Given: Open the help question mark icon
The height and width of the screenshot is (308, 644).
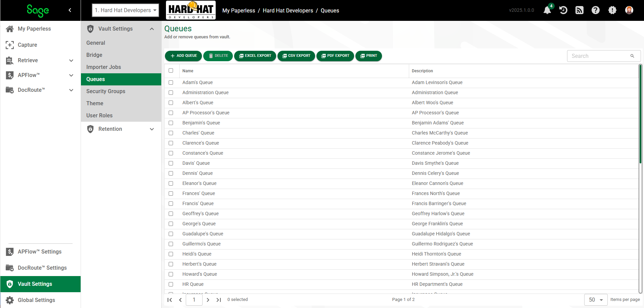Looking at the screenshot, I should [x=596, y=10].
